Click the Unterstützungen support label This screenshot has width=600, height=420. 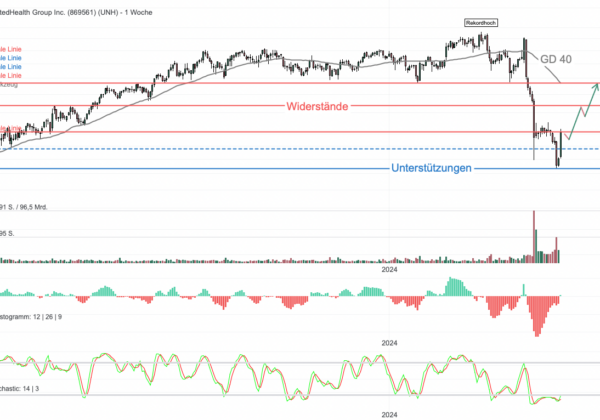(x=431, y=168)
